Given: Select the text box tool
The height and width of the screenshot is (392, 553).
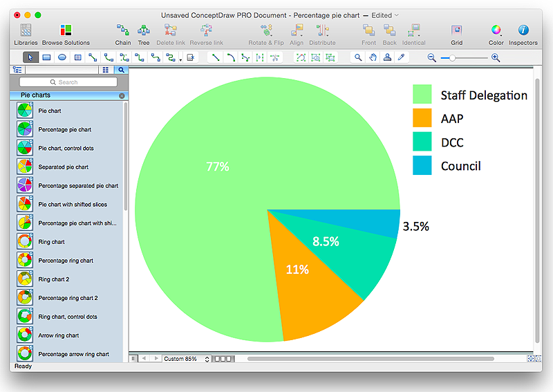Looking at the screenshot, I should pyautogui.click(x=78, y=57).
